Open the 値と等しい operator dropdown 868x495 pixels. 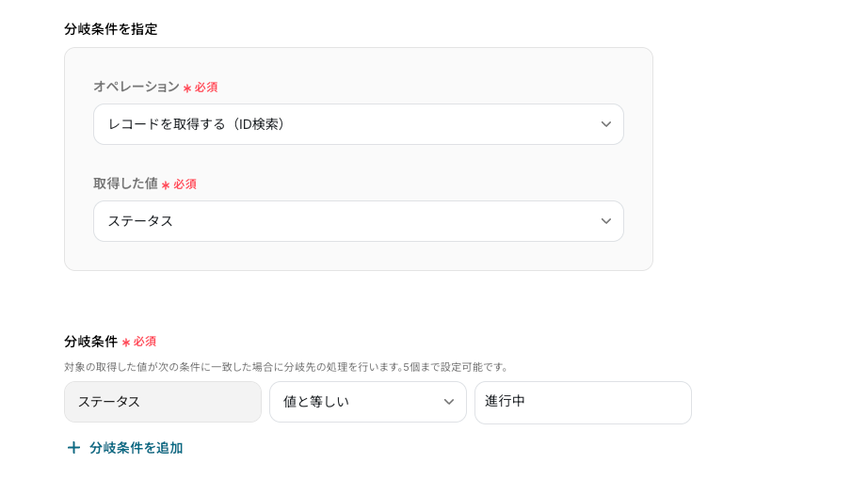coord(367,402)
